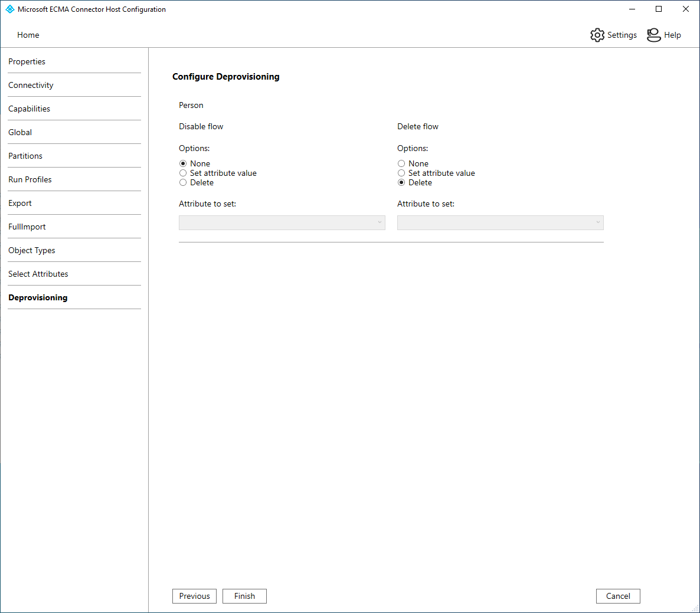Open Delete flow Attribute to set dropdown
Image resolution: width=700 pixels, height=613 pixels.
point(500,222)
